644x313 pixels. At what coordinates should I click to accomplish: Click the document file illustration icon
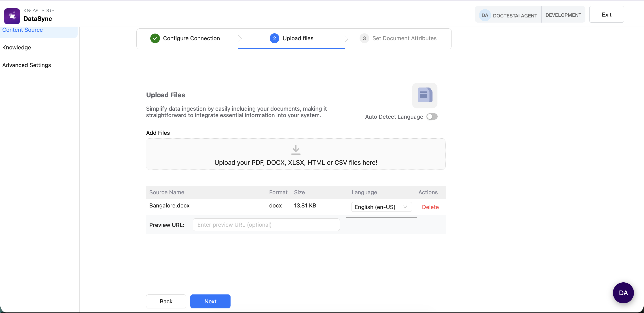pyautogui.click(x=424, y=95)
